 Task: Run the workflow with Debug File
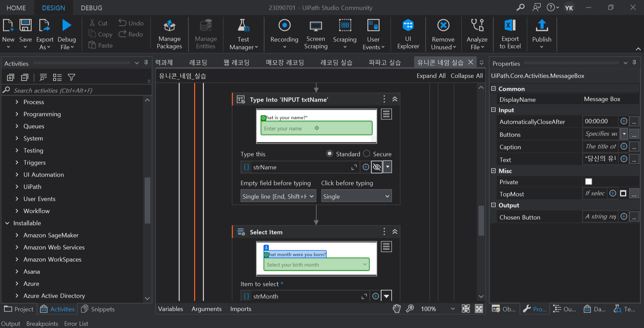click(x=67, y=34)
